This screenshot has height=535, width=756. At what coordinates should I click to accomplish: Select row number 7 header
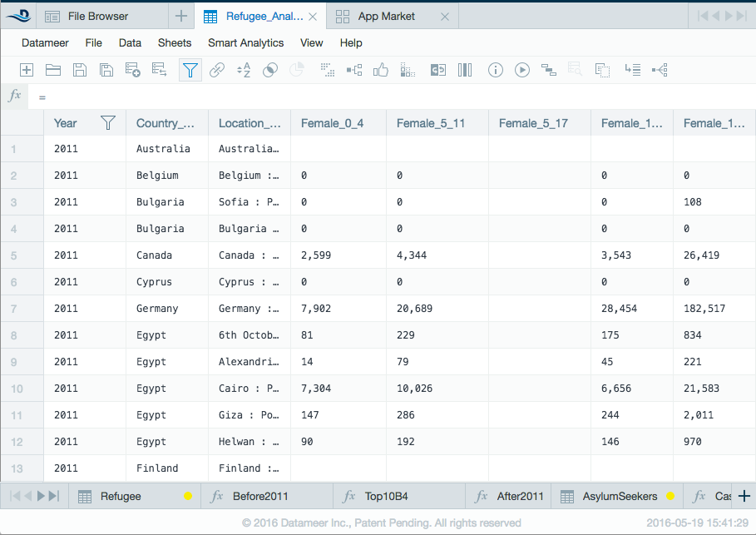coord(22,309)
